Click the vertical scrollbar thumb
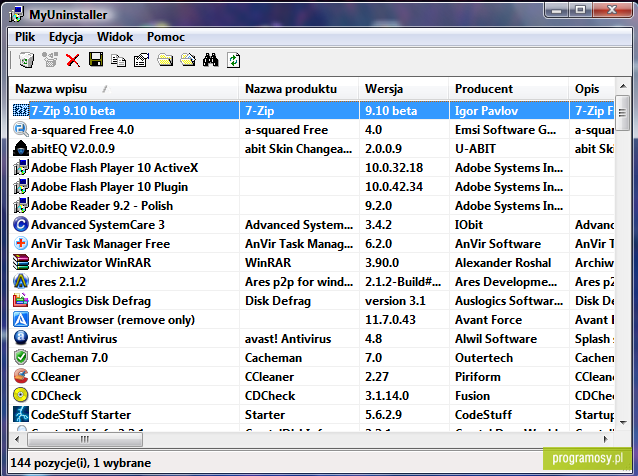This screenshot has height=476, width=638. click(x=623, y=113)
